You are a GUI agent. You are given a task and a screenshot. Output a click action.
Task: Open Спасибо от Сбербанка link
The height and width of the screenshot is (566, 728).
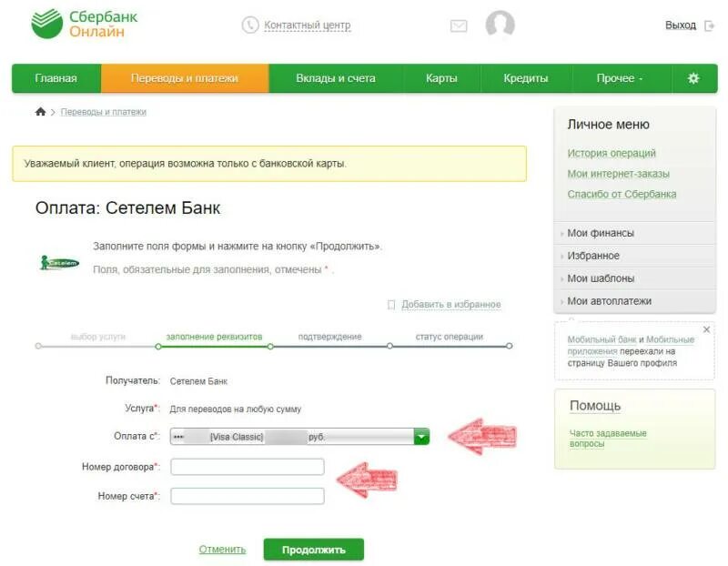click(x=622, y=194)
